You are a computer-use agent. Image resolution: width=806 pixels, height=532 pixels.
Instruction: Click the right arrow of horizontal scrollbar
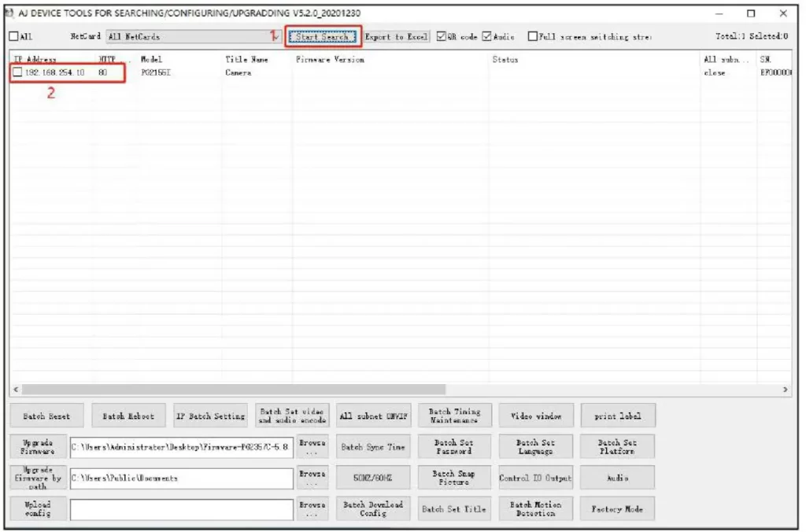[x=785, y=389]
